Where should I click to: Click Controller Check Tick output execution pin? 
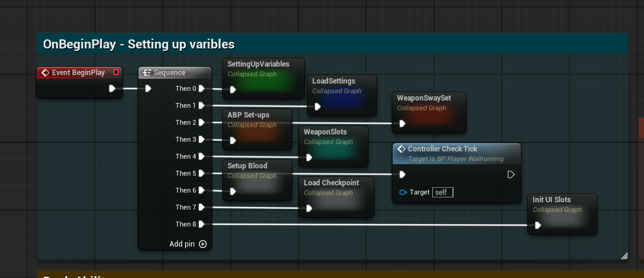point(511,174)
